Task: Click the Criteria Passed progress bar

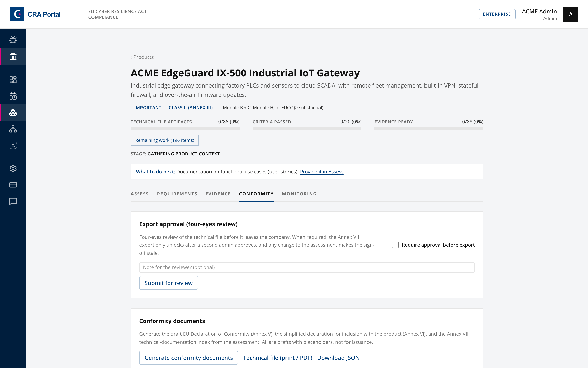Action: (307, 128)
